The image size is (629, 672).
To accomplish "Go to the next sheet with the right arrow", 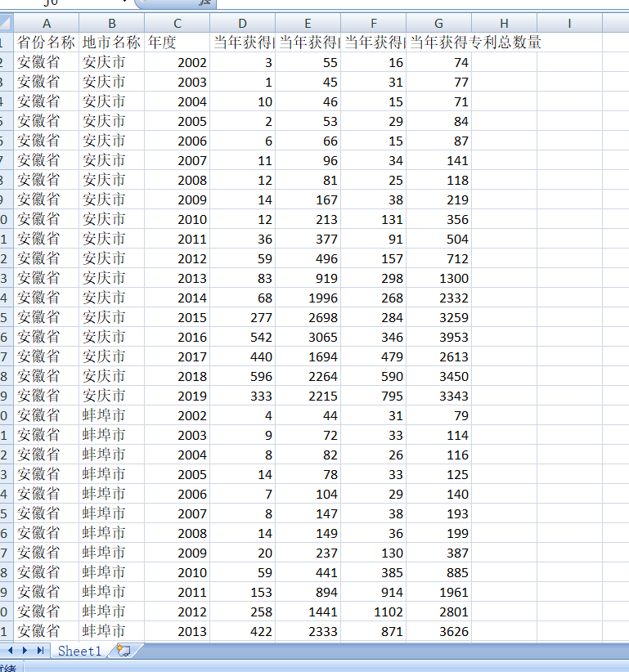I will [x=25, y=651].
